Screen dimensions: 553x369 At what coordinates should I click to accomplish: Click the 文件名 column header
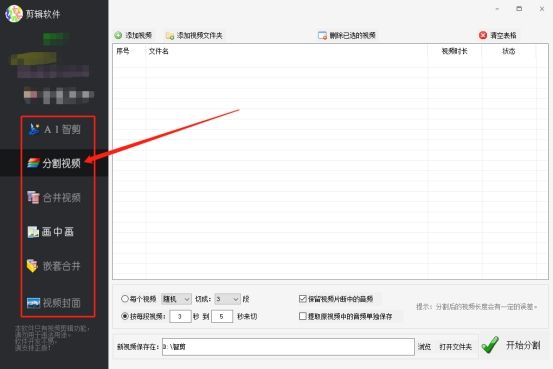158,51
